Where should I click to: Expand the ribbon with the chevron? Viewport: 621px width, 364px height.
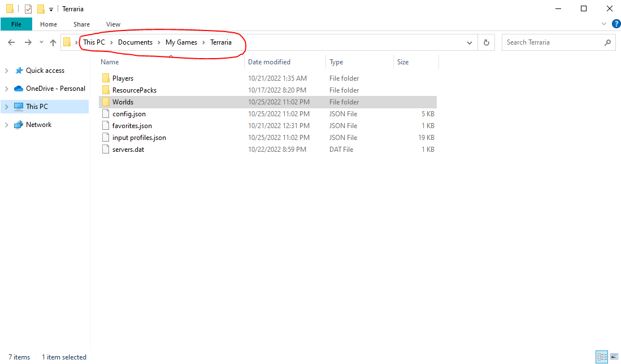tap(604, 24)
